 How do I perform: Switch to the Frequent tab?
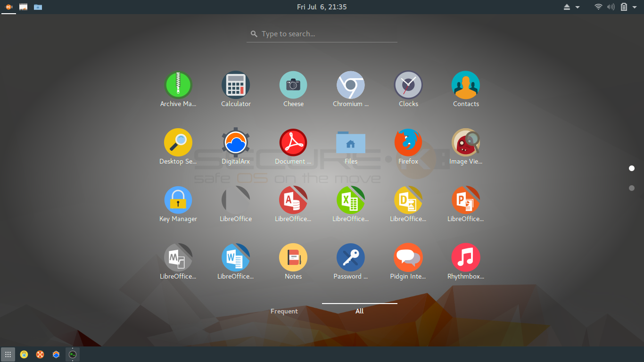(284, 311)
